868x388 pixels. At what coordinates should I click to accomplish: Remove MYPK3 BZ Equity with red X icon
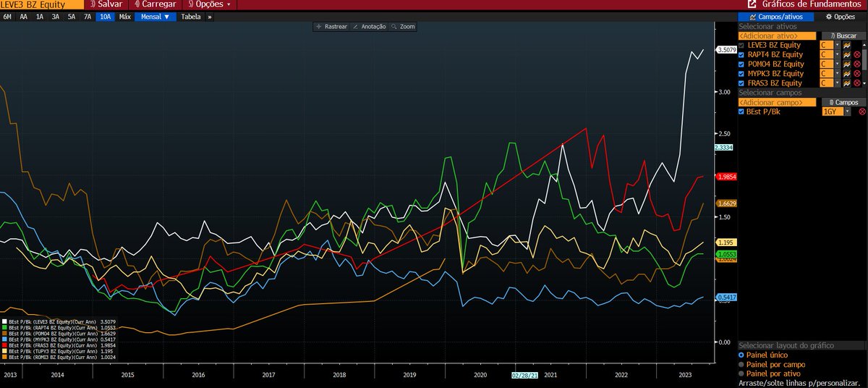pyautogui.click(x=856, y=73)
